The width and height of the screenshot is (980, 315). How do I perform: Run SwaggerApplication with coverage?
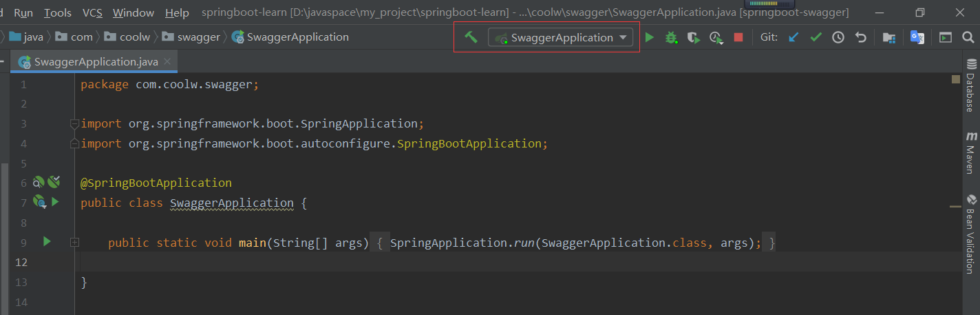click(x=694, y=38)
